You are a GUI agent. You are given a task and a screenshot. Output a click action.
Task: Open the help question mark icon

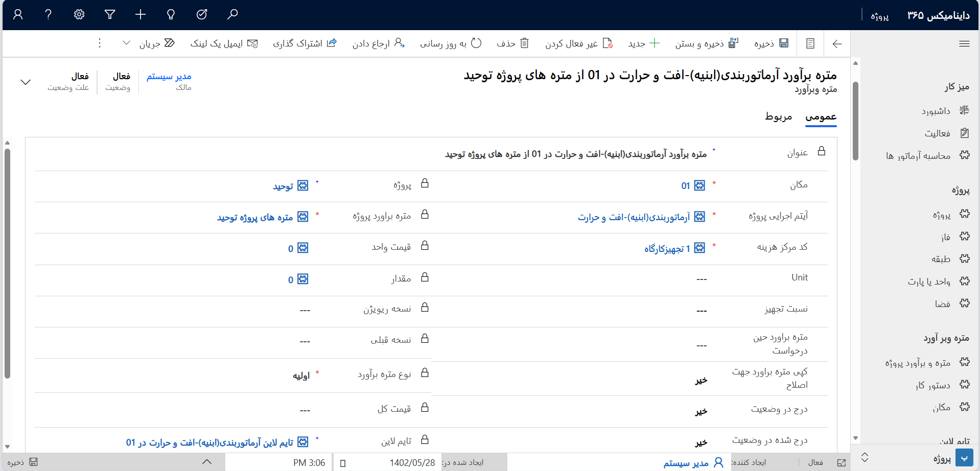[x=49, y=14]
